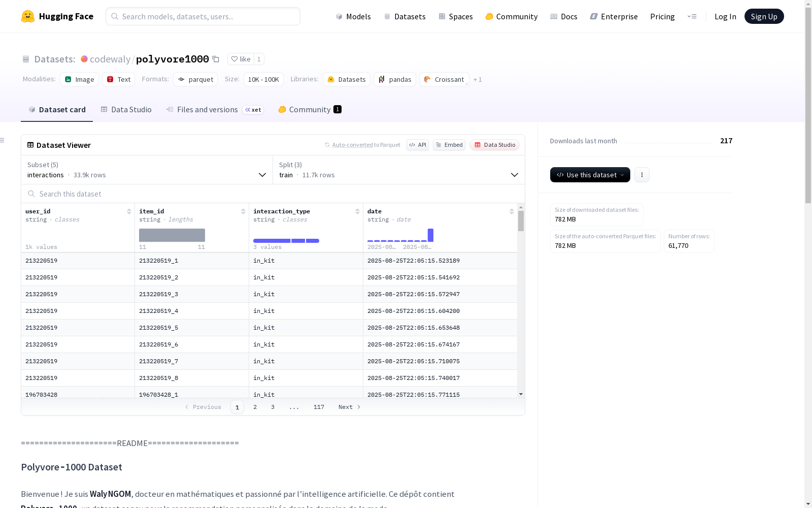The image size is (812, 508).
Task: Open the dataset Community tab
Action: 310,109
